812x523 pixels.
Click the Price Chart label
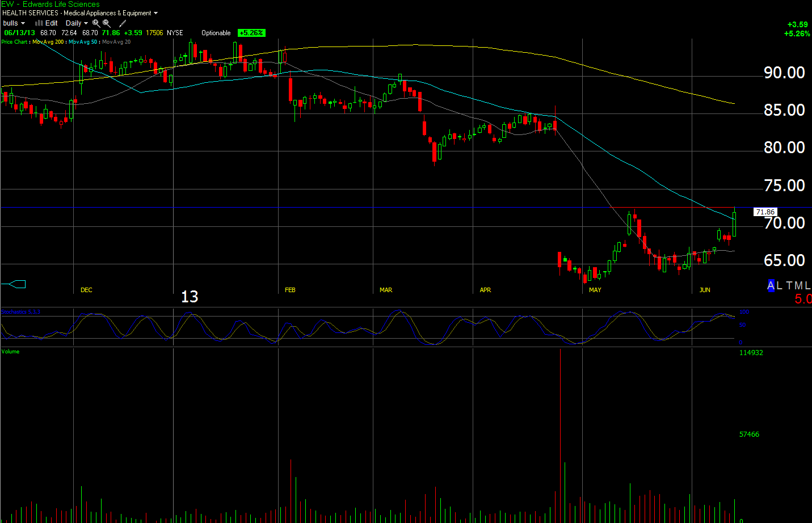(x=14, y=42)
